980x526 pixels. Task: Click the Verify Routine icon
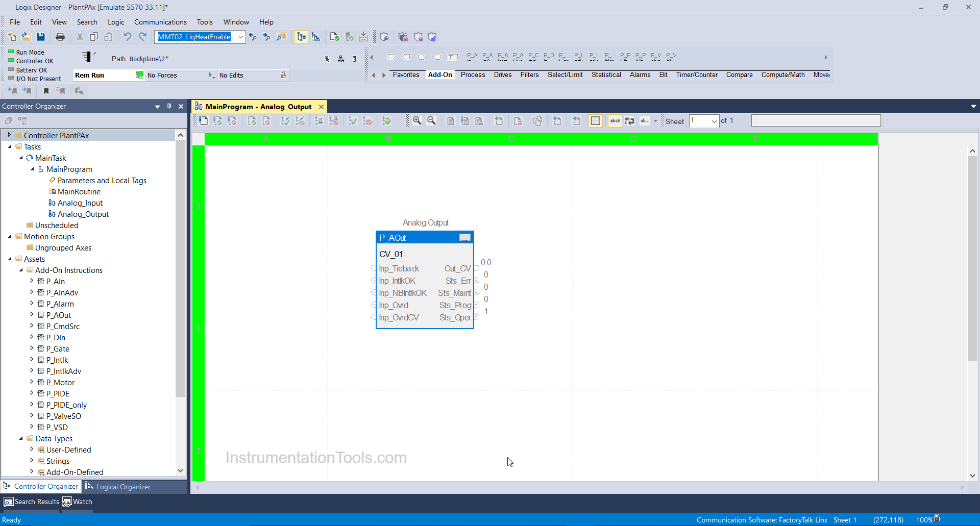pyautogui.click(x=334, y=37)
